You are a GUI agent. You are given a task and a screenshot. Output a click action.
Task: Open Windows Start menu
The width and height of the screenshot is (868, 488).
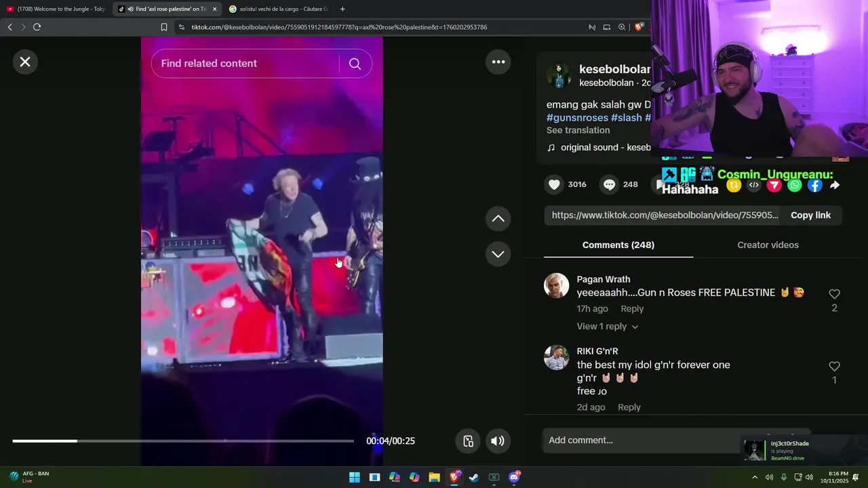(355, 478)
